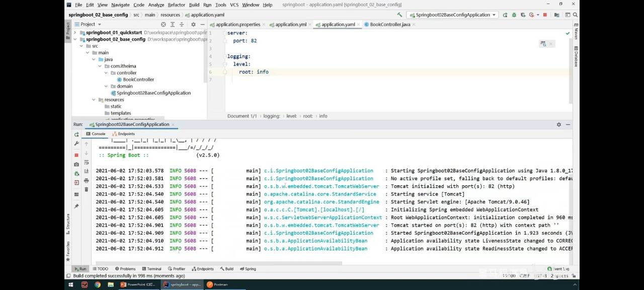Image resolution: width=644 pixels, height=290 pixels.
Task: Open the Navigate menu
Action: [120, 5]
